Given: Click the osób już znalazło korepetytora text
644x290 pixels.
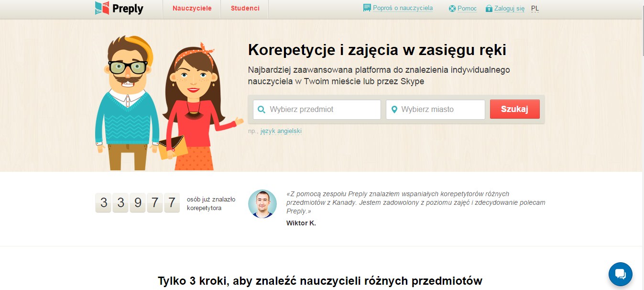Looking at the screenshot, I should (211, 203).
